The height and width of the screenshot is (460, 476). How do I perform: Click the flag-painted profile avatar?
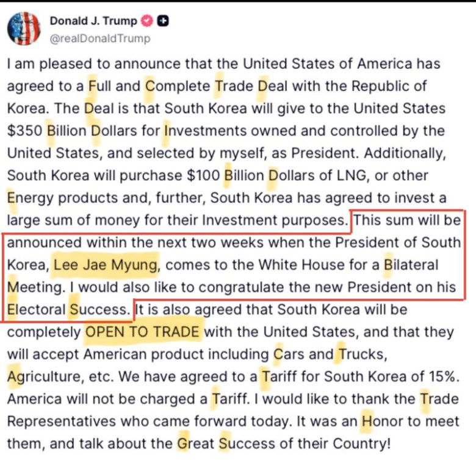coord(24,28)
